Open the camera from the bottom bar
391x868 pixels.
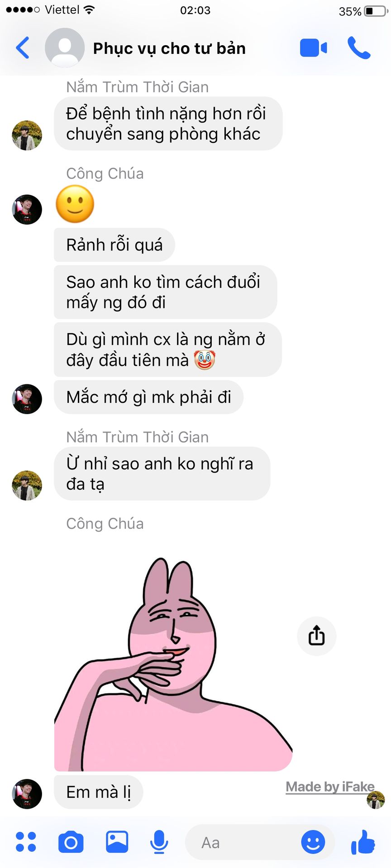[71, 842]
